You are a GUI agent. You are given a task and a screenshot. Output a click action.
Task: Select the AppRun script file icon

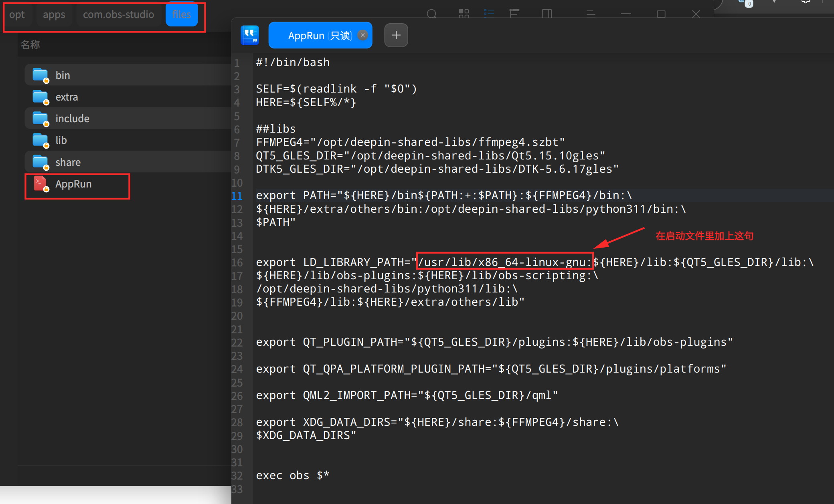tap(40, 184)
